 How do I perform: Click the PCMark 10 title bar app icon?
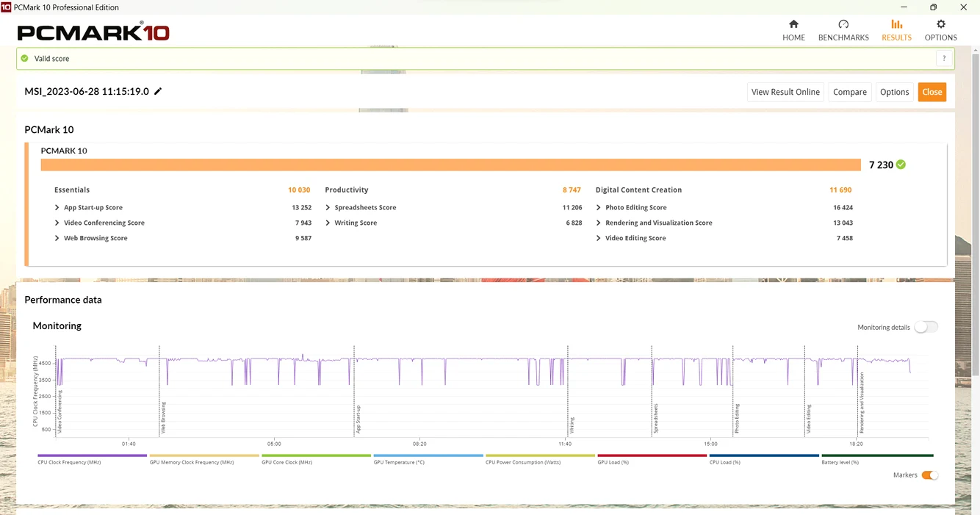tap(6, 7)
